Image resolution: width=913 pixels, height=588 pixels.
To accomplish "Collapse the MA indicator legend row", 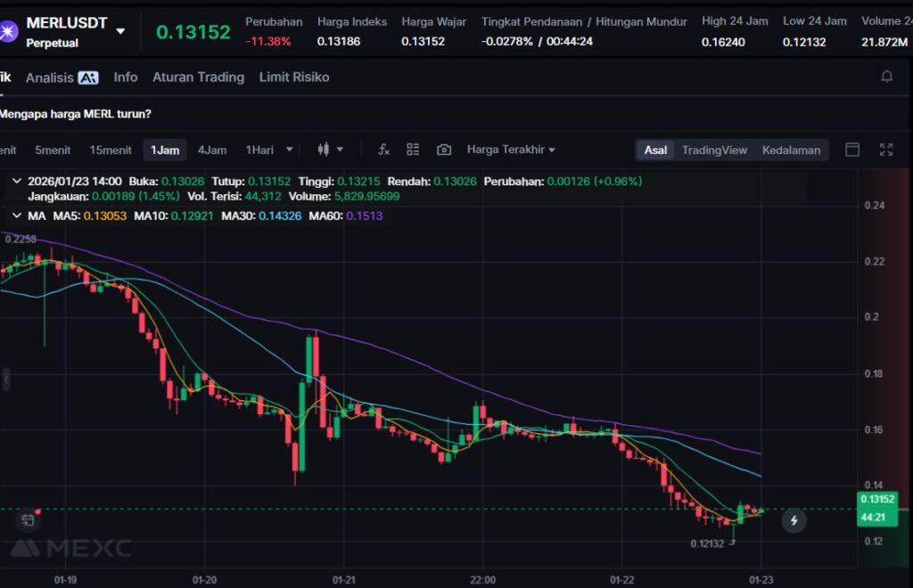I will coord(16,216).
